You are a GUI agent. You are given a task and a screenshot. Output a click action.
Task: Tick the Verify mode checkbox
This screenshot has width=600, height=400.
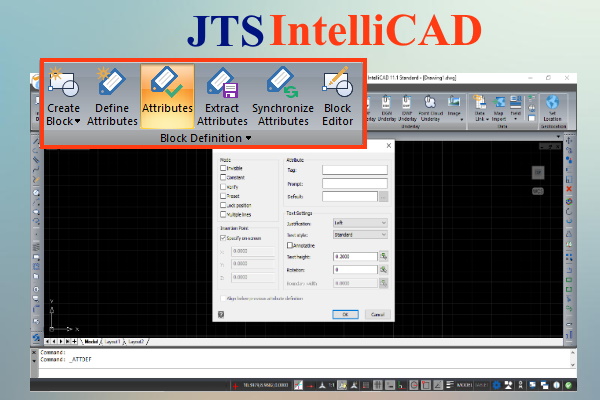223,187
